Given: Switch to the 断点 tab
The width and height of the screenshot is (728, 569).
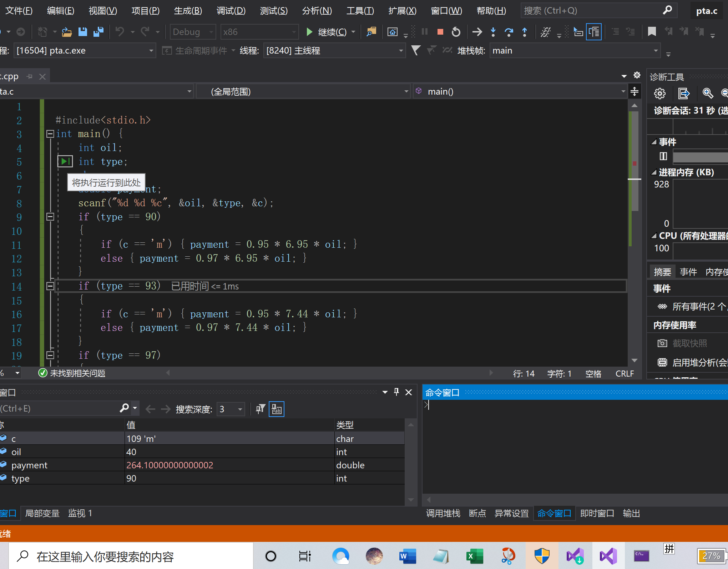Looking at the screenshot, I should coord(477,513).
